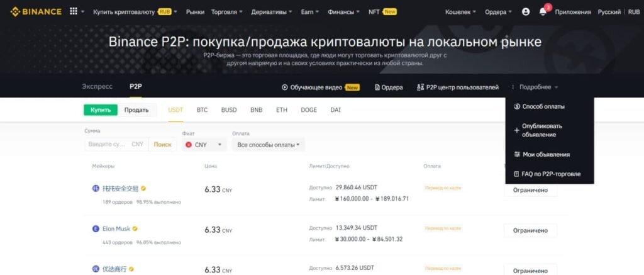Open the CNY fiat dropdown
The height and width of the screenshot is (275, 644).
point(204,145)
